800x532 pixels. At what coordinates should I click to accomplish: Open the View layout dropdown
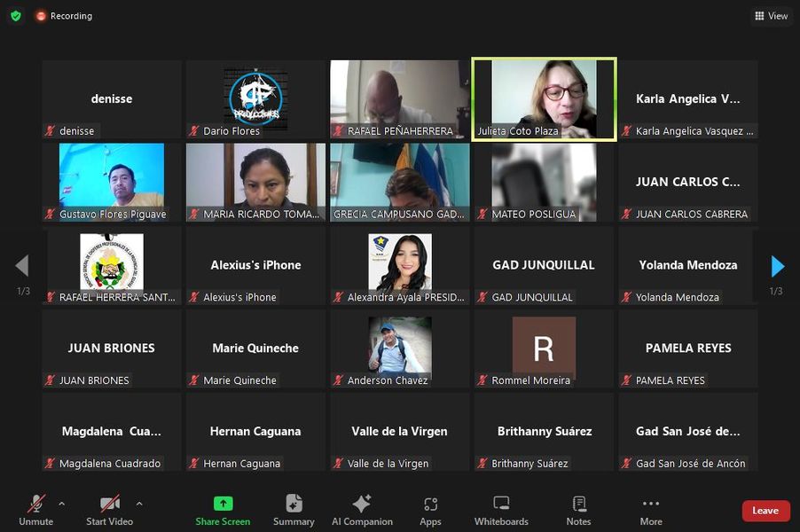coord(771,16)
